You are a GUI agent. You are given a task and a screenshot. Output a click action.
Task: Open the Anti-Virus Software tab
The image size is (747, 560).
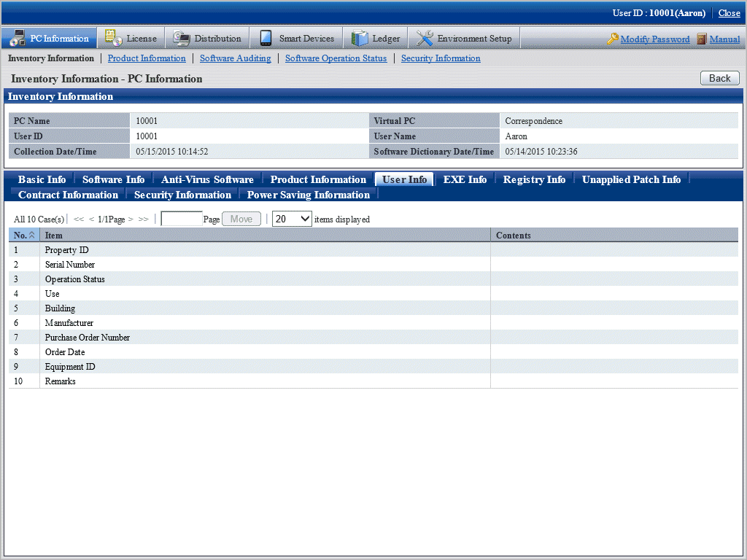tap(207, 179)
